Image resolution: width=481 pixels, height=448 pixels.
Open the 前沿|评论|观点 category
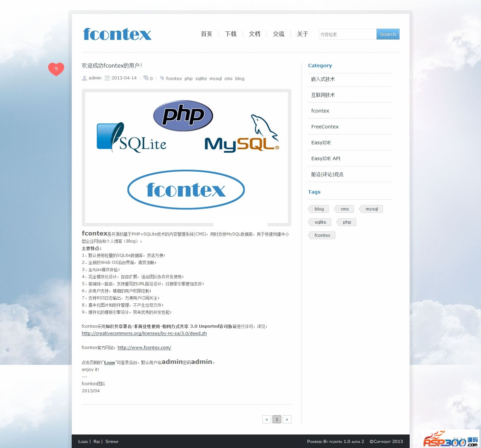[x=328, y=174]
